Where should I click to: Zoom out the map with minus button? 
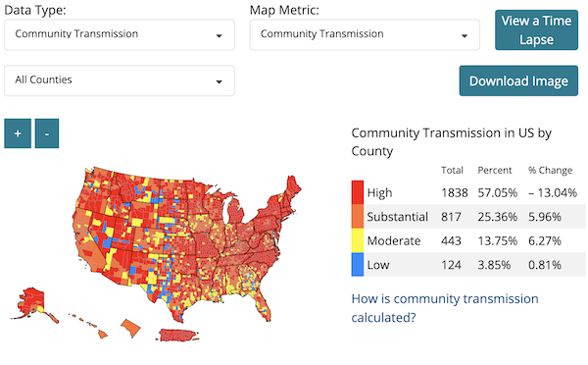tap(47, 133)
